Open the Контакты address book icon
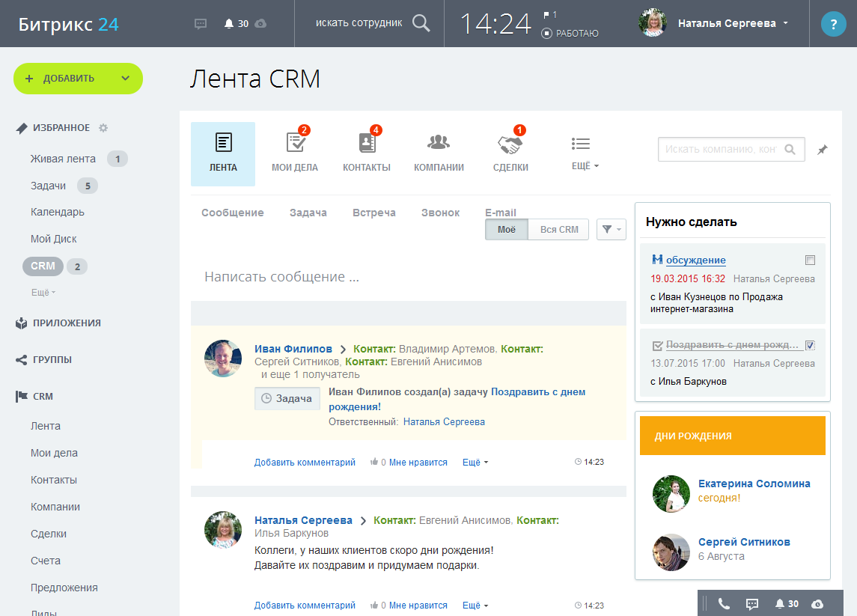 [366, 144]
